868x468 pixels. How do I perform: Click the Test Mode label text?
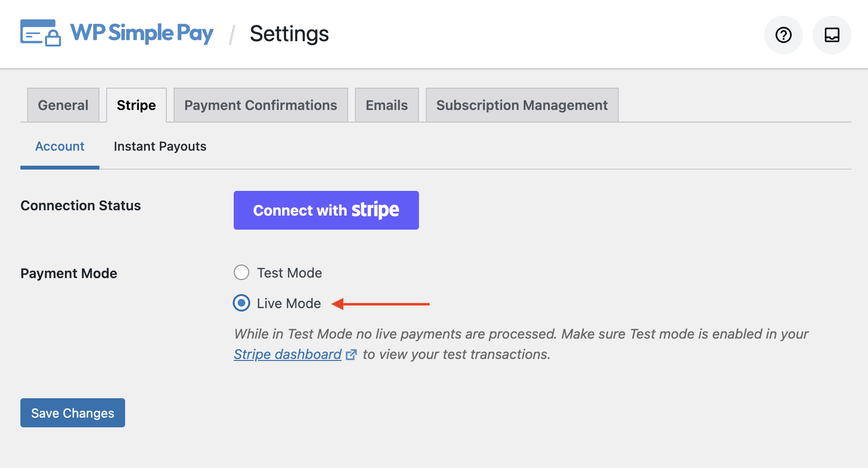289,273
